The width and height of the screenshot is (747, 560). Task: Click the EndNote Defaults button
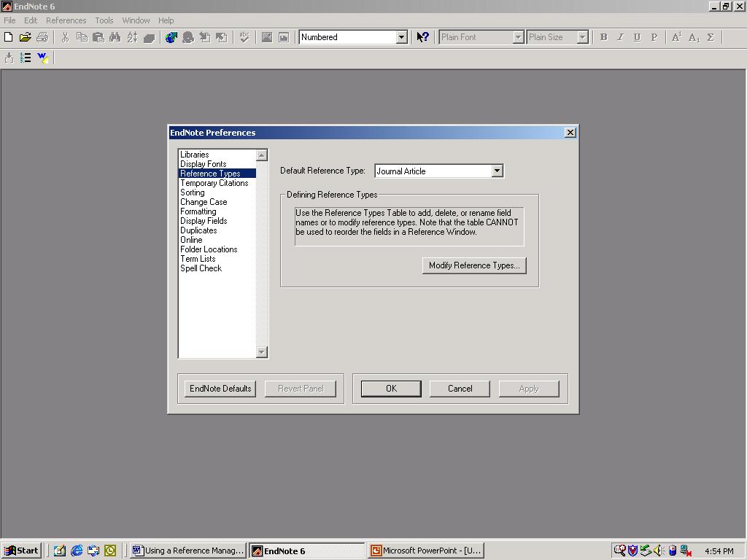220,389
